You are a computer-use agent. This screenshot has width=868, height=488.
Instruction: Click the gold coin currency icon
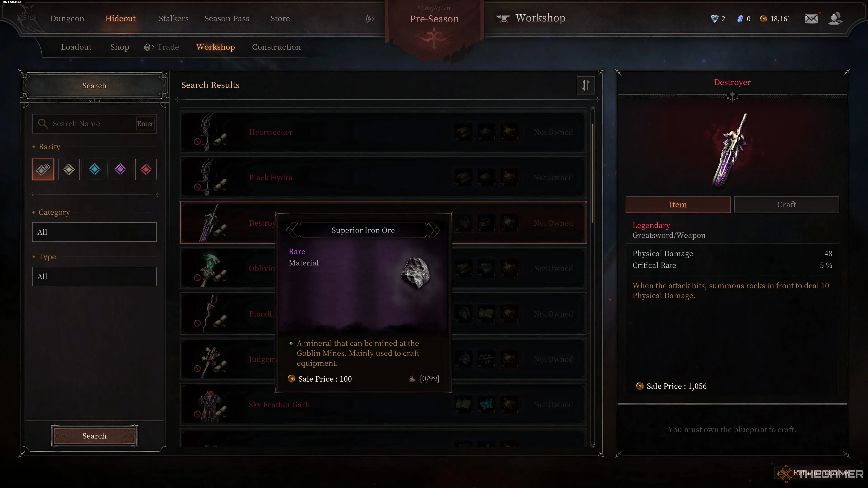[x=764, y=19]
